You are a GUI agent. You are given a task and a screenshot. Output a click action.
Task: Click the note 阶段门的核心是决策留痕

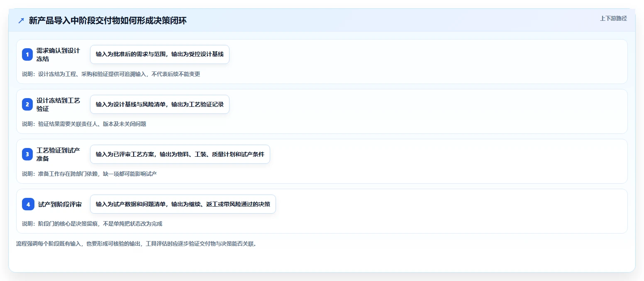click(x=92, y=224)
